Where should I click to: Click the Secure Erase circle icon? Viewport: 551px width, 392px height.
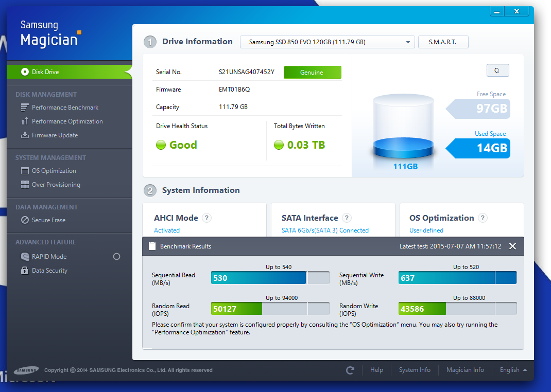(25, 220)
